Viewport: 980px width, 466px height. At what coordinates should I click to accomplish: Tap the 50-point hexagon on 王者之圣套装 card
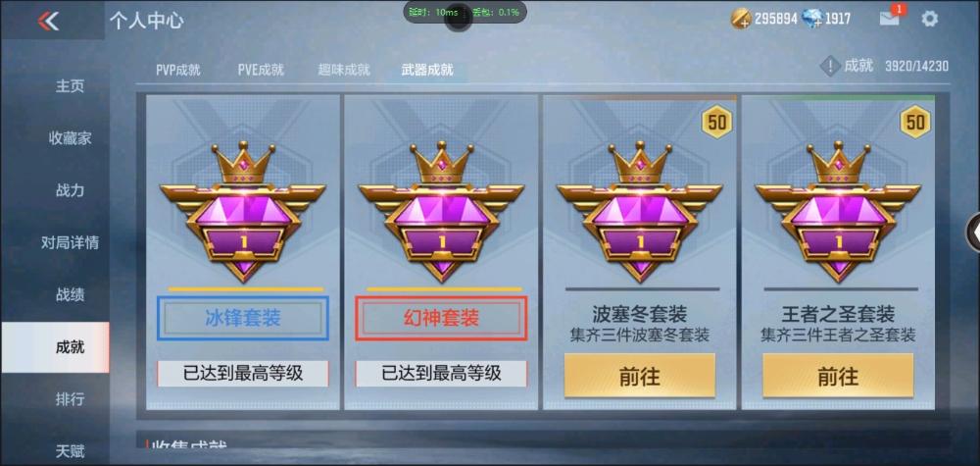pyautogui.click(x=915, y=122)
